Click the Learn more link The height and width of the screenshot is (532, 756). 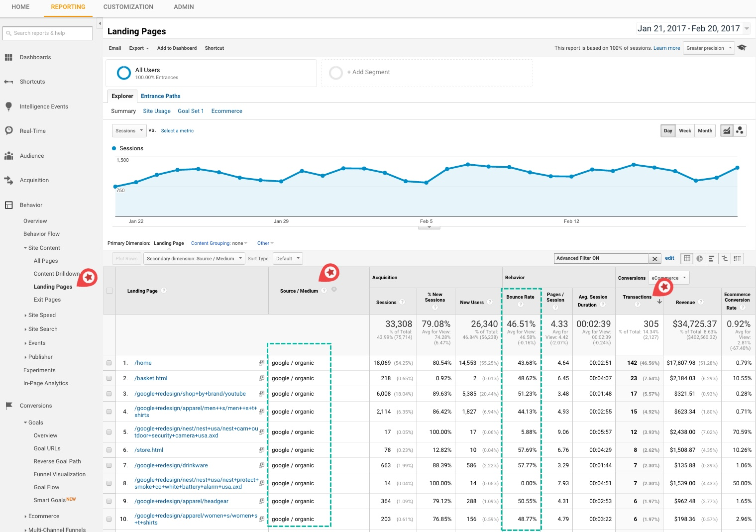[x=666, y=48]
